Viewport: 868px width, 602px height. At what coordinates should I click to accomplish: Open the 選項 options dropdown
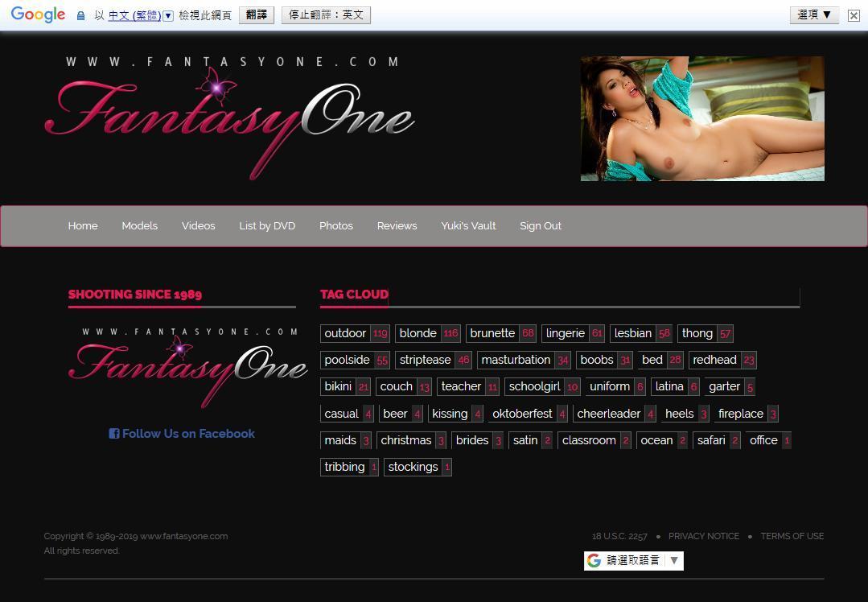(814, 15)
